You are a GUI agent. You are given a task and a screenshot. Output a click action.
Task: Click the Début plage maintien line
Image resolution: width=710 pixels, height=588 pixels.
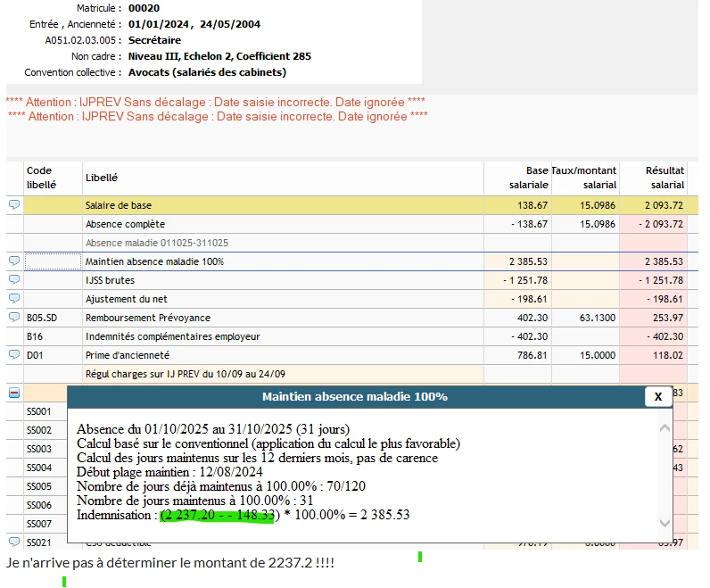tap(169, 472)
